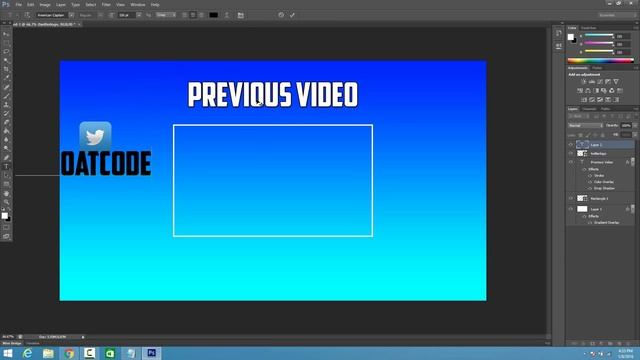This screenshot has width=640, height=360.
Task: Select the Paint Bucket tool
Action: (6, 131)
